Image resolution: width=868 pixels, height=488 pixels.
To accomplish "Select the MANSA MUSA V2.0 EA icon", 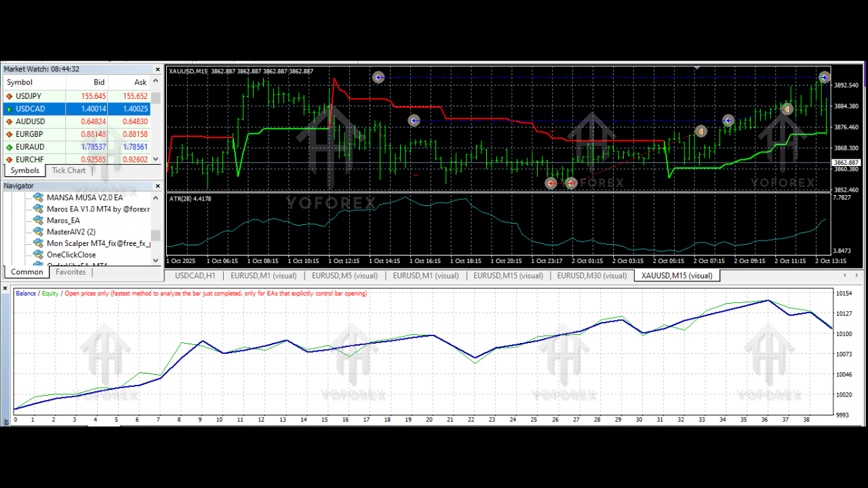I will 39,197.
